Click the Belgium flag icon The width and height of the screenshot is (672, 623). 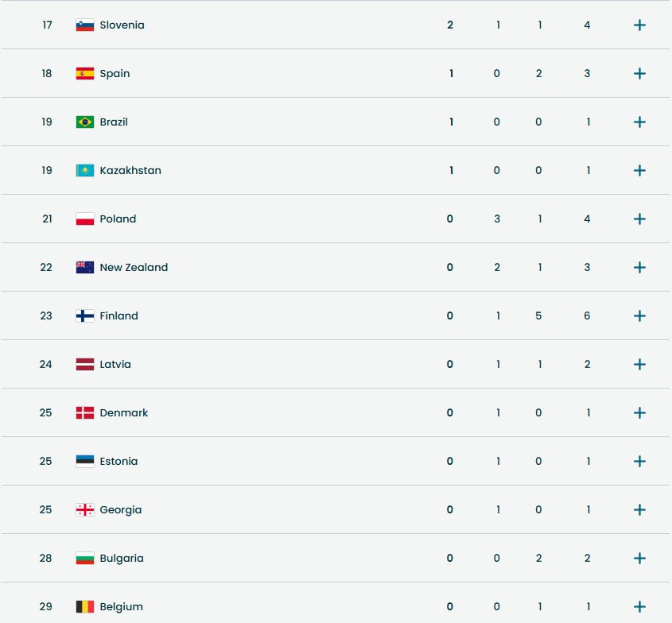click(x=85, y=607)
